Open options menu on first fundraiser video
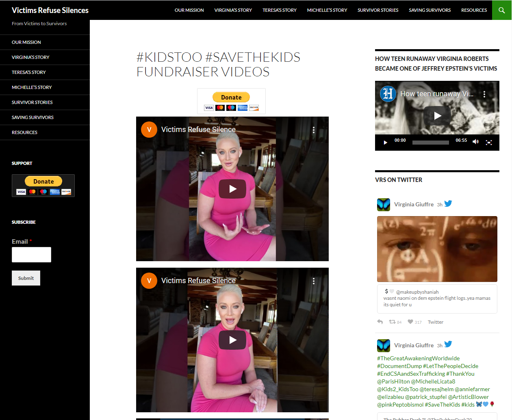Image resolution: width=512 pixels, height=420 pixels. tap(314, 130)
